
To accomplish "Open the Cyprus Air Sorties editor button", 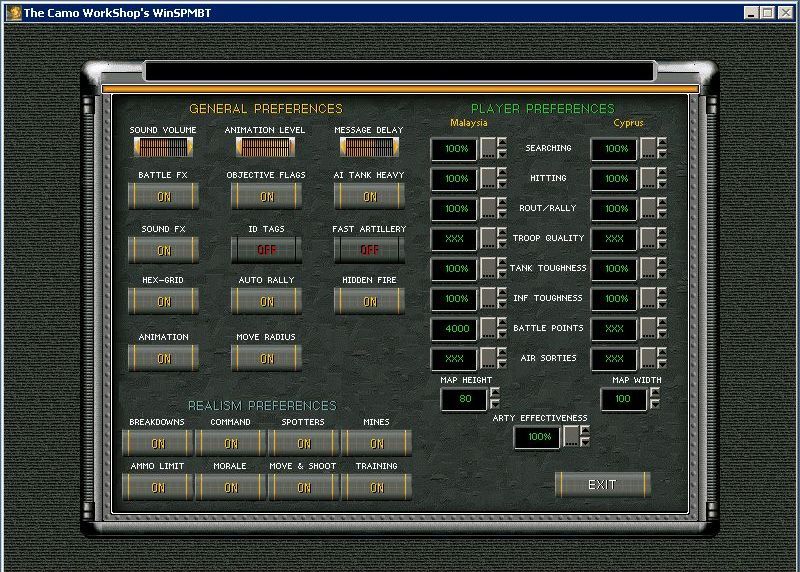I will (648, 359).
